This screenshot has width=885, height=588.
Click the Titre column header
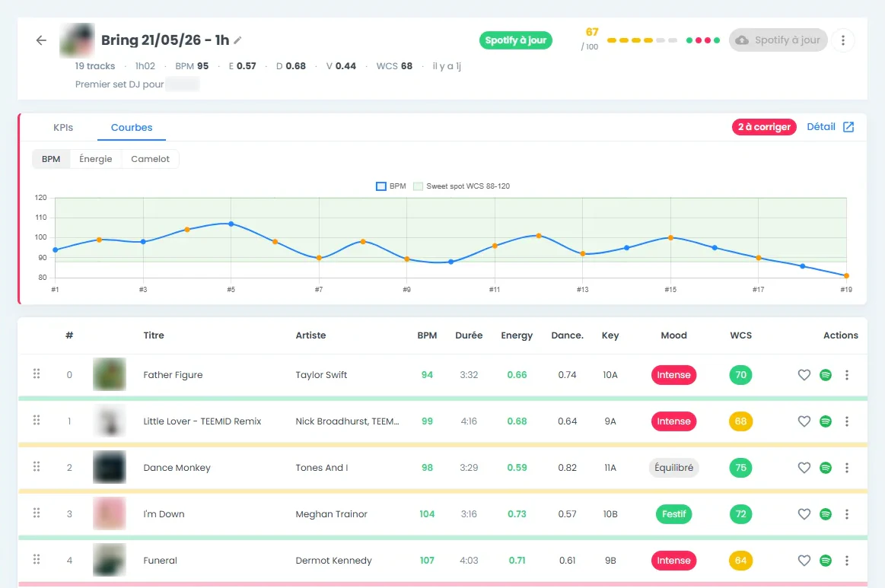(154, 335)
